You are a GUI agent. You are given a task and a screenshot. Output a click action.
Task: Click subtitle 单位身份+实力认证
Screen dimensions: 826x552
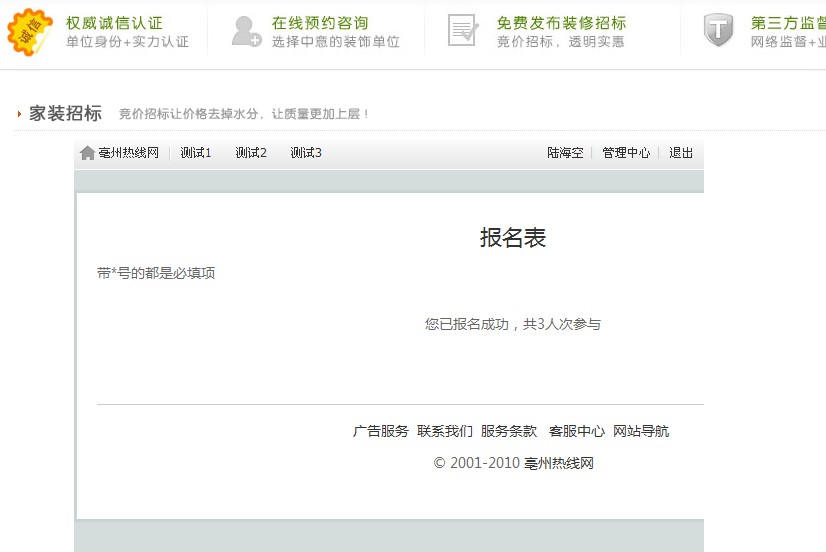(x=127, y=42)
